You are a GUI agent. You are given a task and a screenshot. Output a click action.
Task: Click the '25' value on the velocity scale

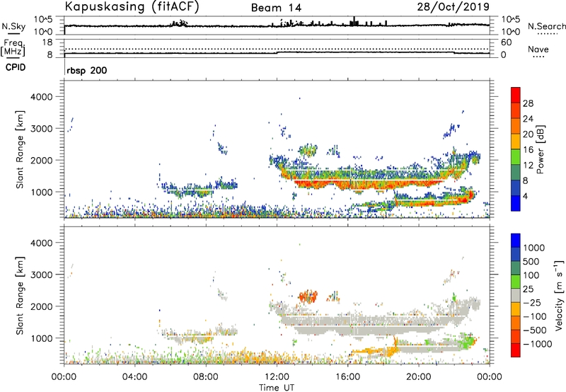click(528, 289)
